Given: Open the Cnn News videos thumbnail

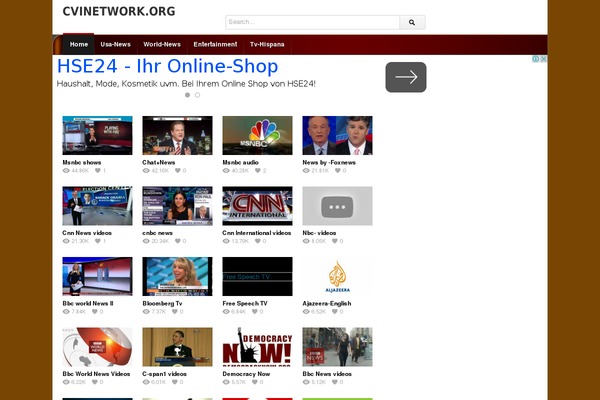Looking at the screenshot, I should tap(98, 206).
